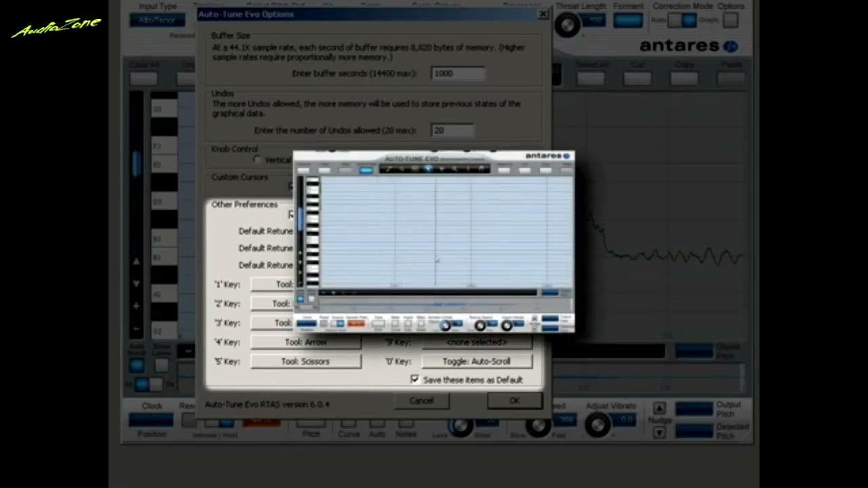Click the 'Auto-Tune Evo RTAS version 6.0.4' text

[267, 404]
